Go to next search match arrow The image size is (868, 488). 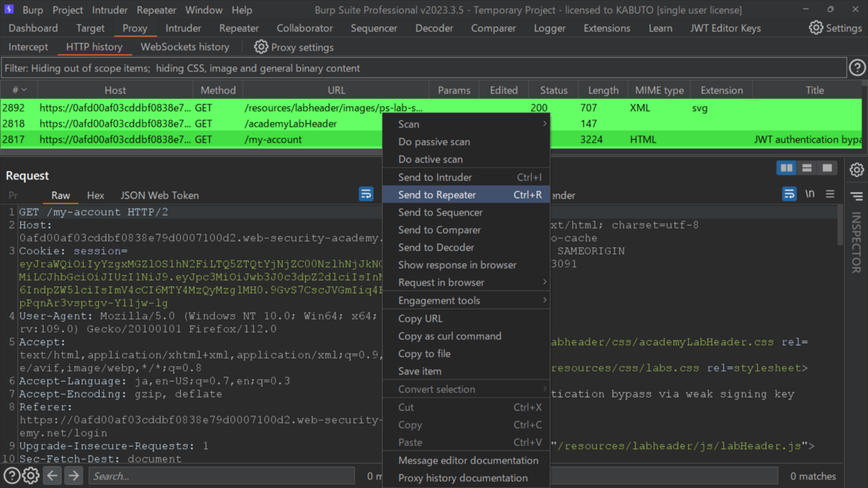pos(74,476)
